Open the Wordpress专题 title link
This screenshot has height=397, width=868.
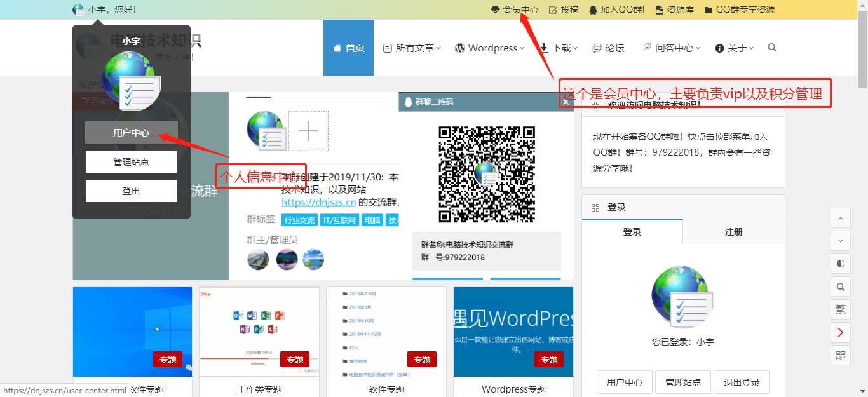click(513, 389)
